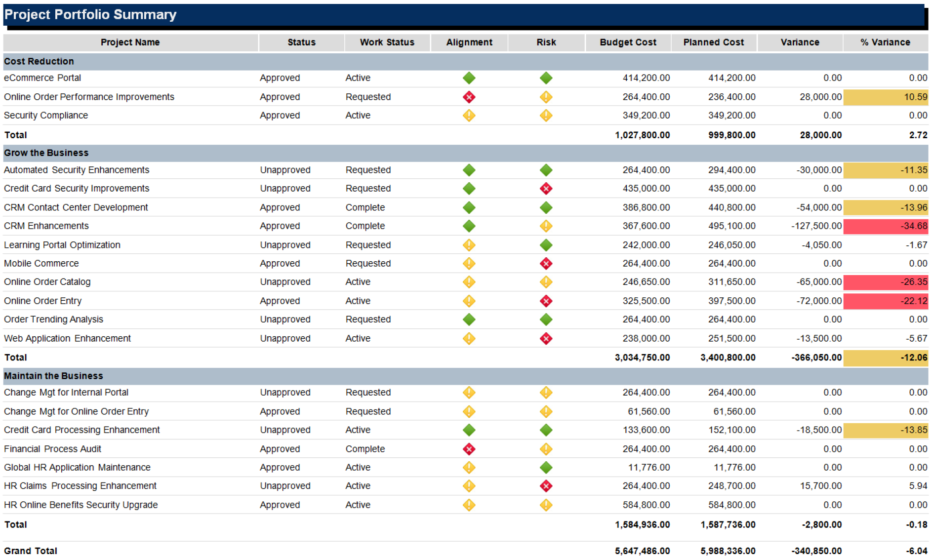Click the Work Status column header
Image resolution: width=931 pixels, height=560 pixels.
[x=387, y=42]
